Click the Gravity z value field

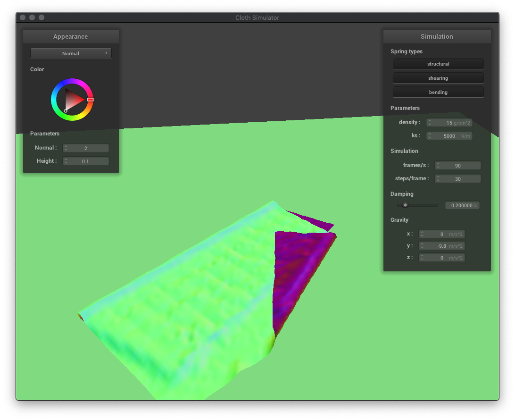pyautogui.click(x=442, y=258)
